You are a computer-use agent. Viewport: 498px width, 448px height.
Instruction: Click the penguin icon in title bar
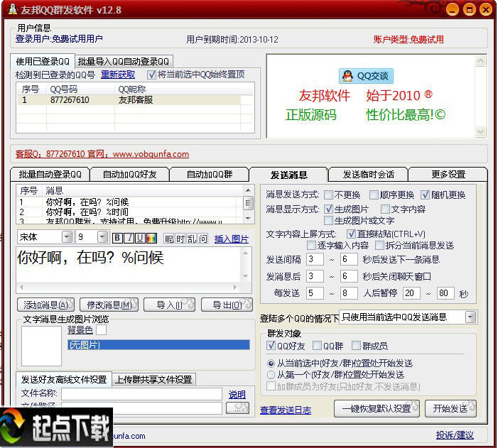pos(12,9)
